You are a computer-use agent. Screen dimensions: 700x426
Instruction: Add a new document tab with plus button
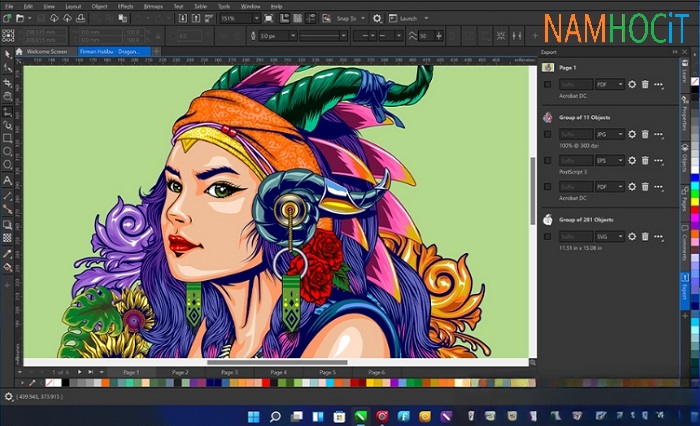(156, 51)
